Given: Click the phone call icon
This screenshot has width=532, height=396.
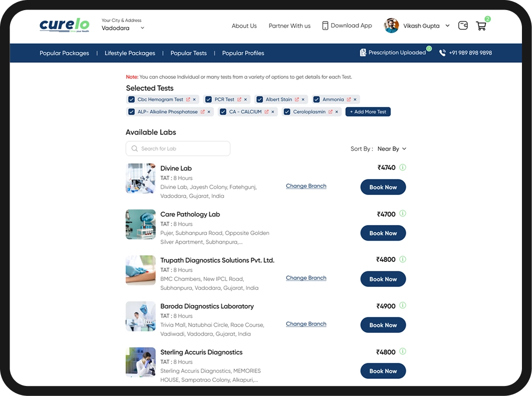Looking at the screenshot, I should 442,53.
